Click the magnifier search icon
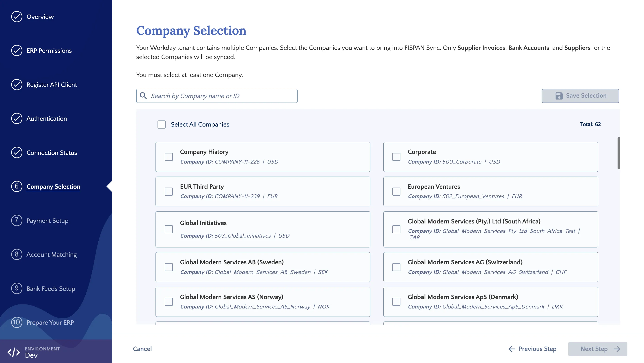Screen dimensions: 644x363 click(143, 96)
